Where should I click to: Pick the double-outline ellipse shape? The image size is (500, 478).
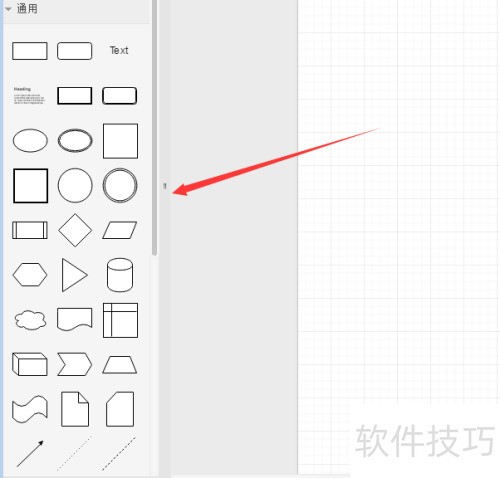[75, 140]
